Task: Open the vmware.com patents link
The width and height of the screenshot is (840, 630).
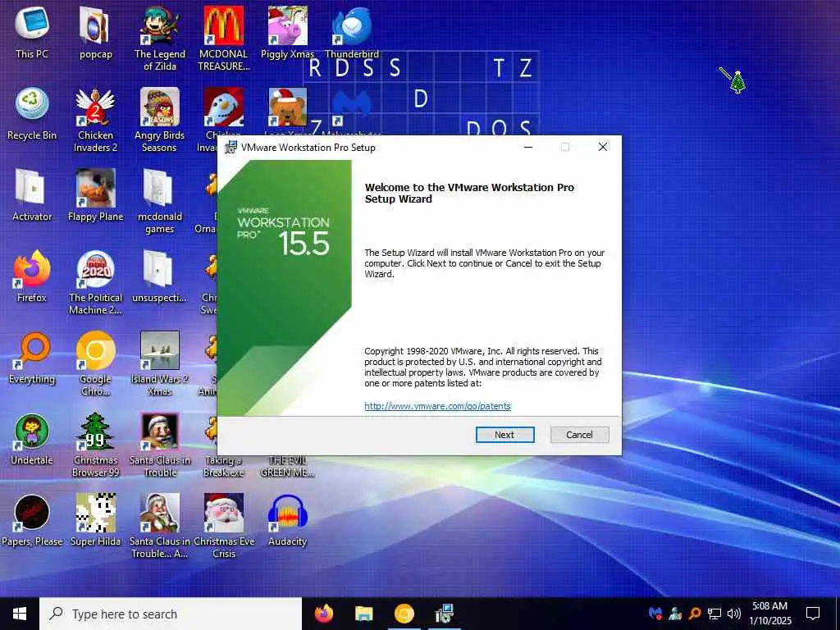Action: click(x=437, y=406)
